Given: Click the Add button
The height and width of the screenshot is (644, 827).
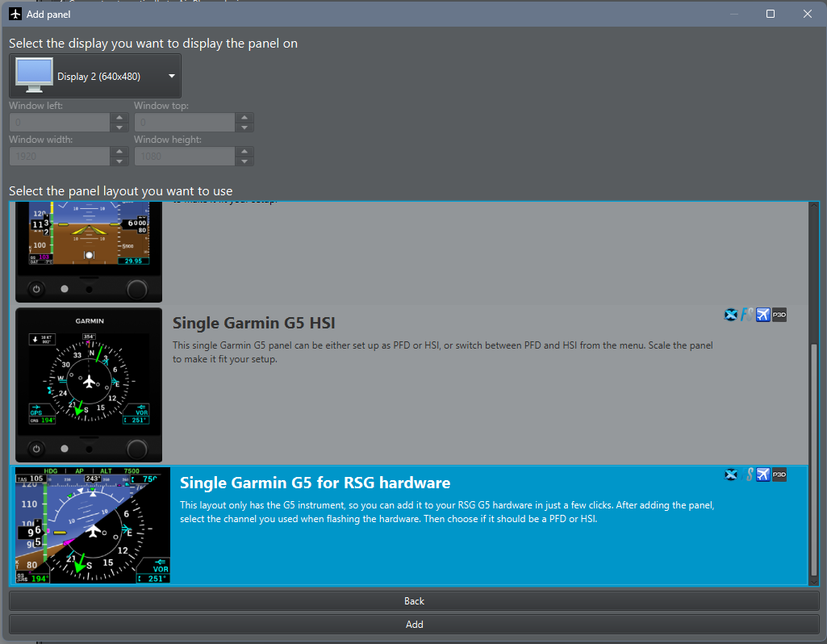Looking at the screenshot, I should [x=414, y=625].
